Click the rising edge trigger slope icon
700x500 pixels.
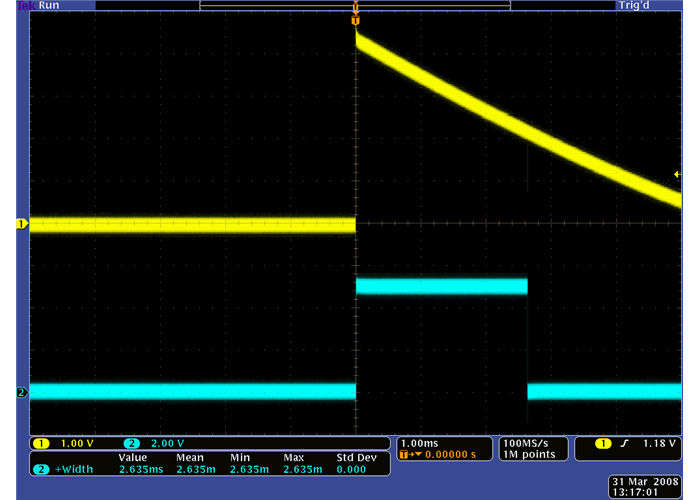628,443
